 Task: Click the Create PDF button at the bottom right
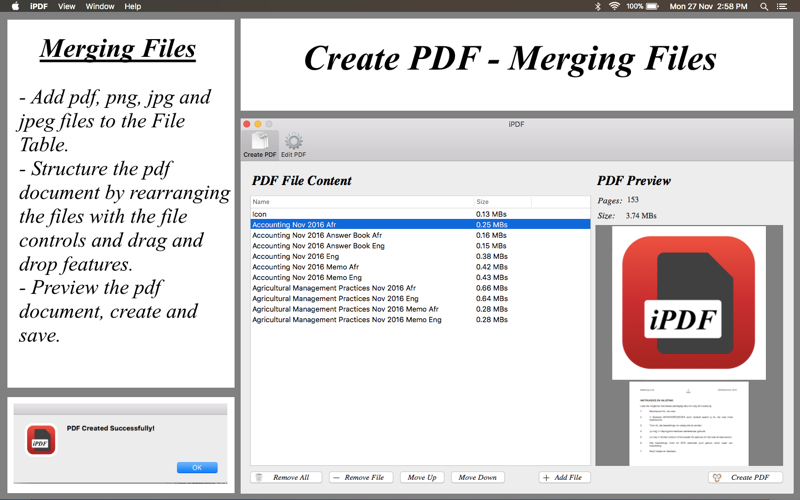pyautogui.click(x=745, y=477)
